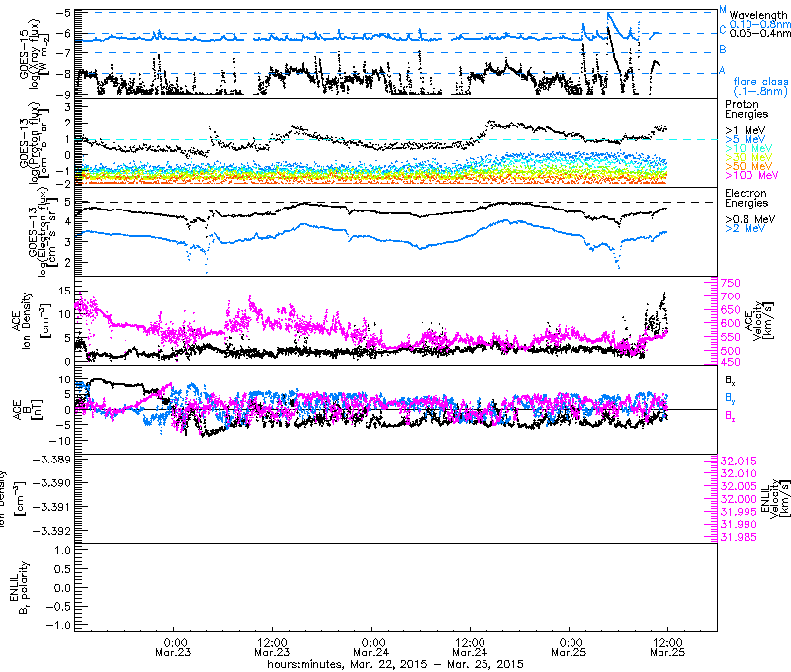Click the '750' ACE velocity axis value
Screen dimensions: 791x672
731,283
